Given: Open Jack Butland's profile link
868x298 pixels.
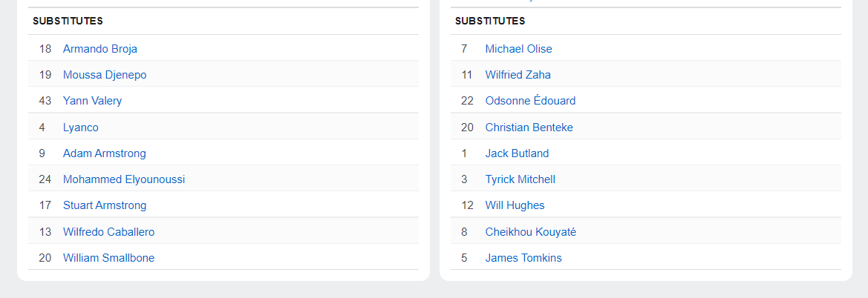Looking at the screenshot, I should (517, 153).
